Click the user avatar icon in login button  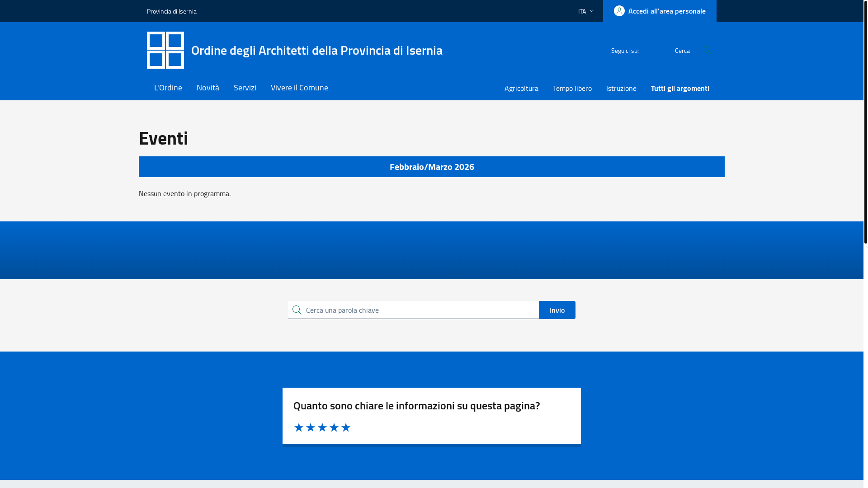click(x=619, y=11)
